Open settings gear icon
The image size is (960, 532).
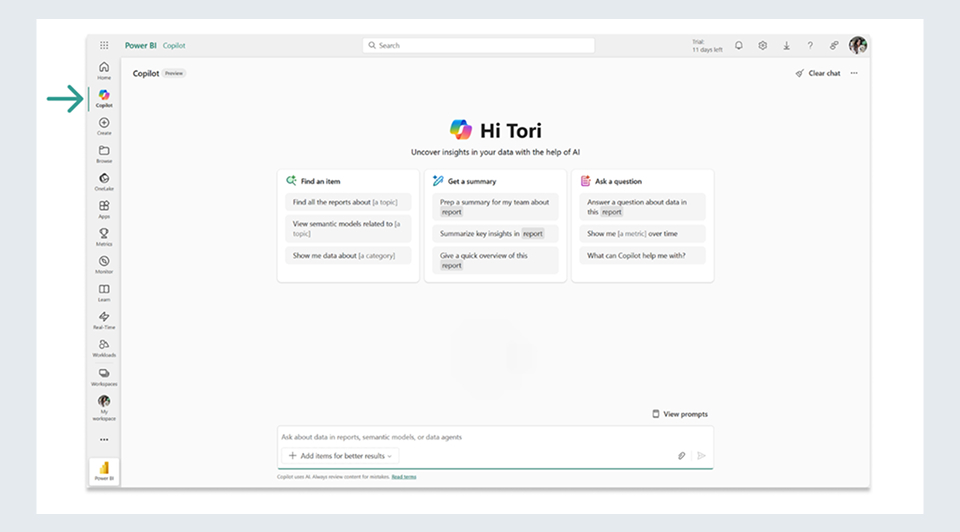763,45
